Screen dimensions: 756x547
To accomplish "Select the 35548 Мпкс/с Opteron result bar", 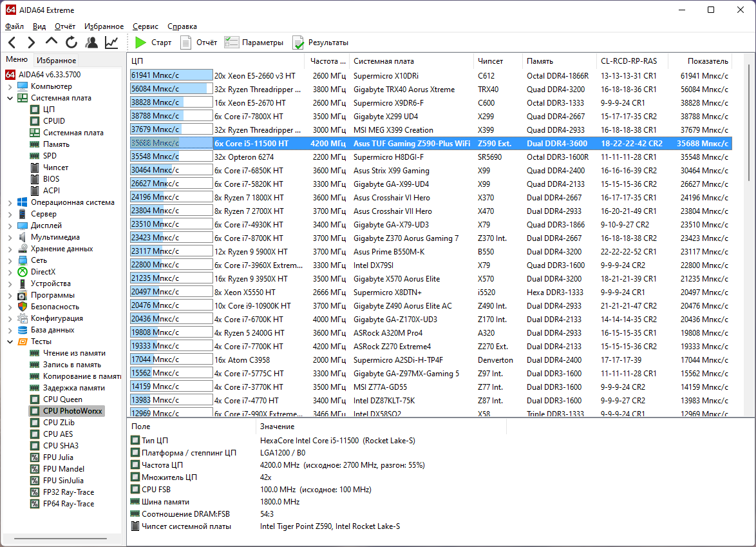I will [x=171, y=157].
